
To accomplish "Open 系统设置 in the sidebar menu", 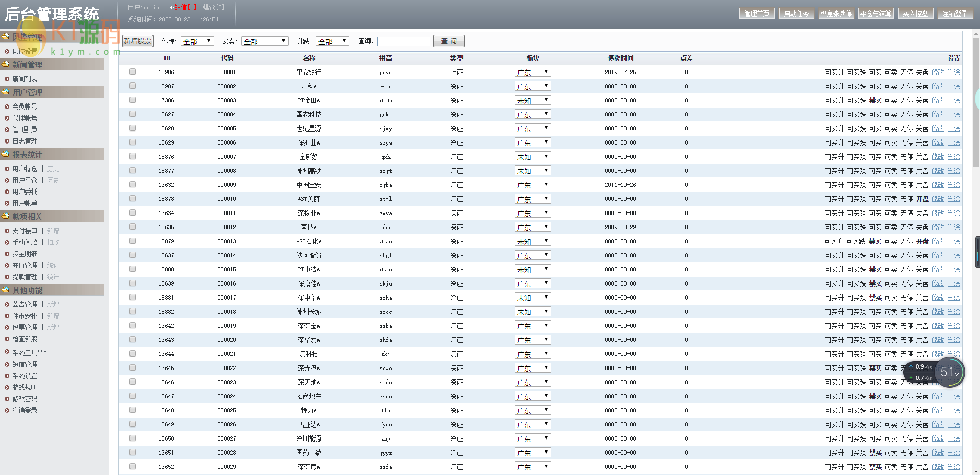I will coord(25,376).
